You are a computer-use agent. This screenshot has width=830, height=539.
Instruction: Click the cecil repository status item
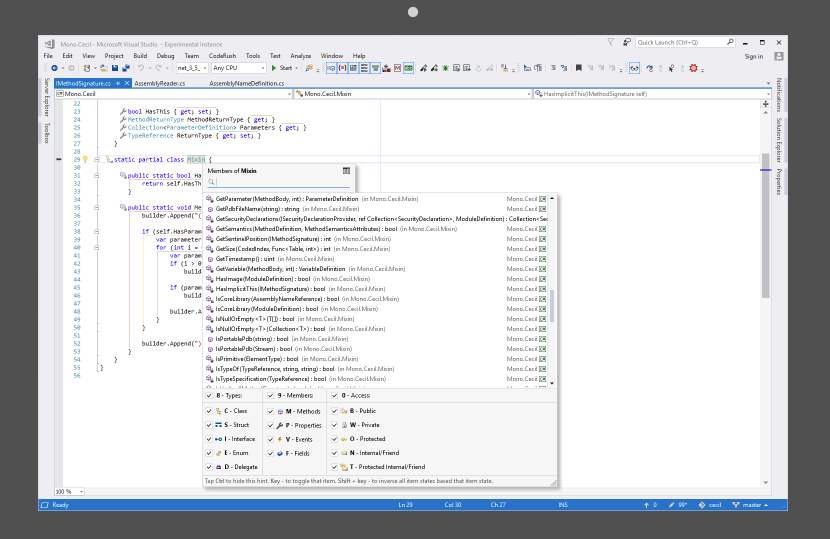tap(710, 505)
